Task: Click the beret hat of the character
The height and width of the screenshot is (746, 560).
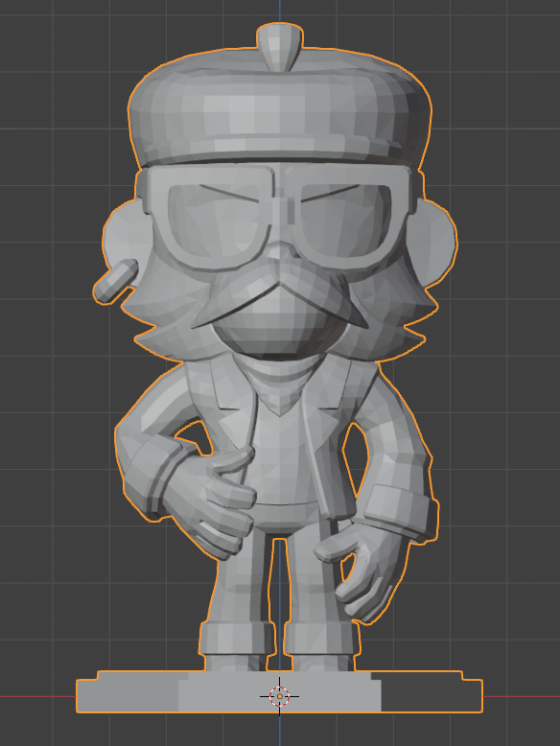Action: [280, 109]
